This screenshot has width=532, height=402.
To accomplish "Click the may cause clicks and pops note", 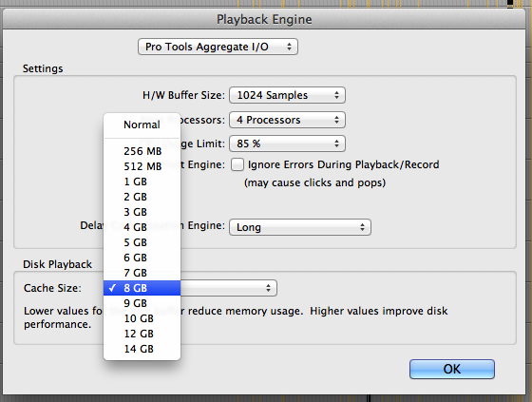I will (x=315, y=182).
